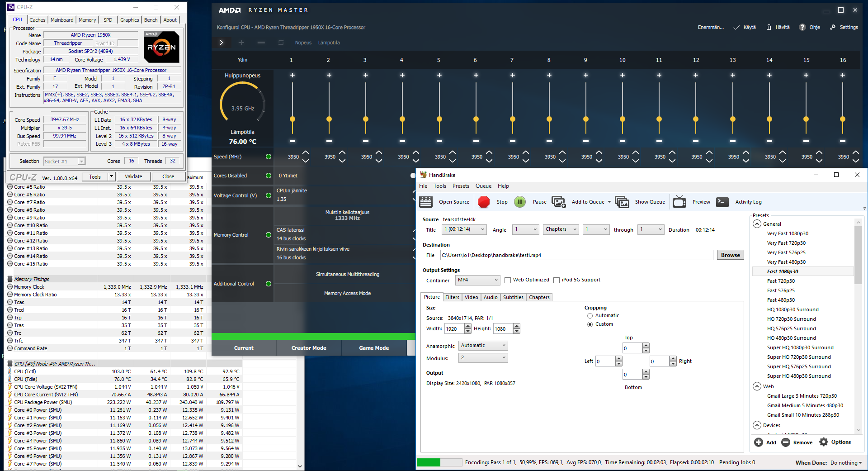This screenshot has height=471, width=868.
Task: Open the Activity Log terminal icon
Action: tap(722, 202)
